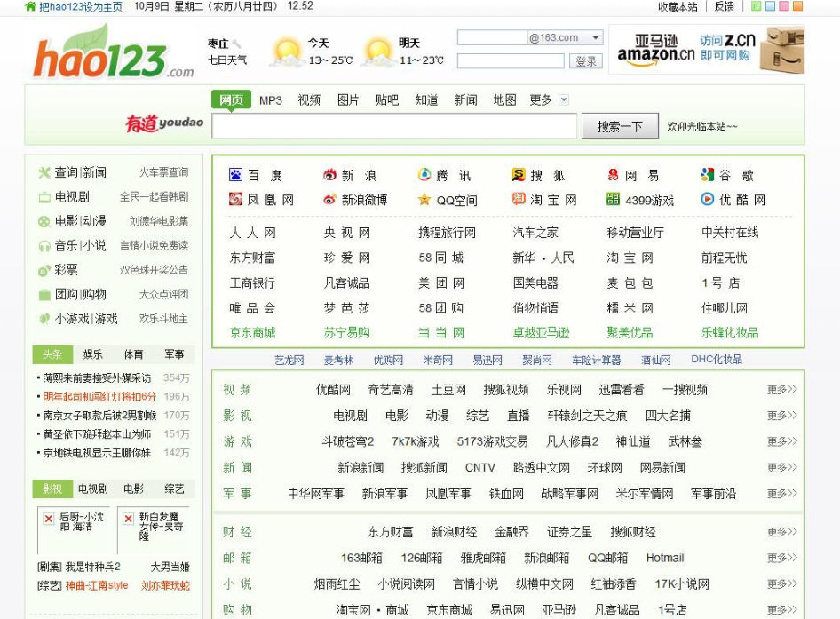
Task: Click the QQ空间 star icon
Action: [x=424, y=200]
